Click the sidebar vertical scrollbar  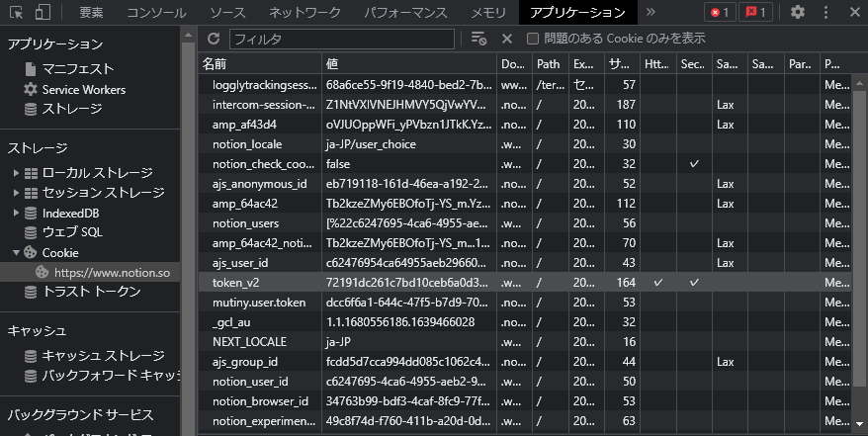[x=188, y=238]
